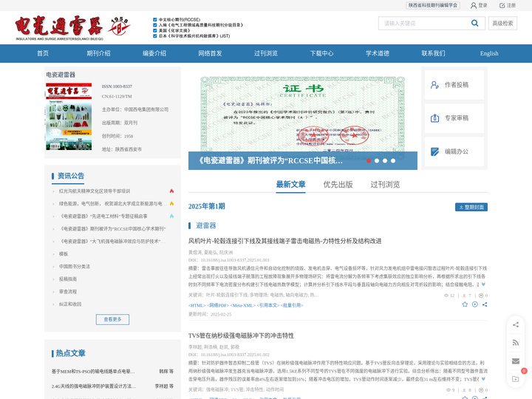Open 风机叶片-轮毂连接引下线 article title
Viewport: 532px width, 399px height.
[x=285, y=241]
